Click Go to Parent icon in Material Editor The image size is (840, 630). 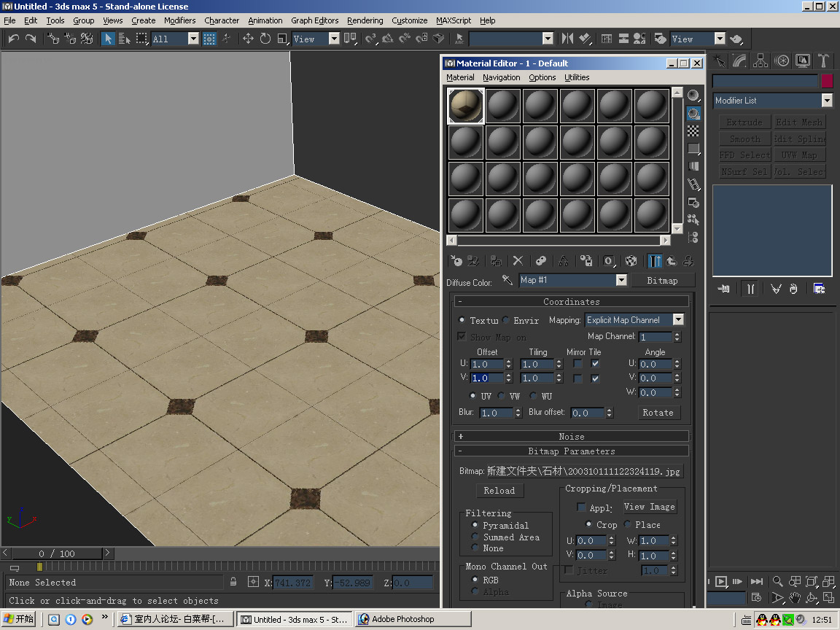(672, 261)
